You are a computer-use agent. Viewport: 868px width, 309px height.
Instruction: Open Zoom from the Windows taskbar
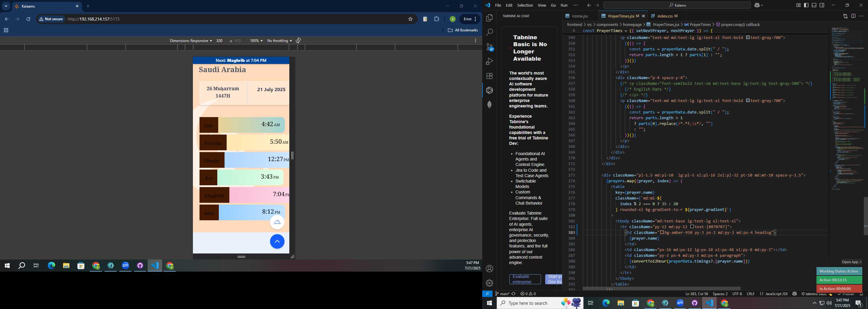tap(680, 303)
